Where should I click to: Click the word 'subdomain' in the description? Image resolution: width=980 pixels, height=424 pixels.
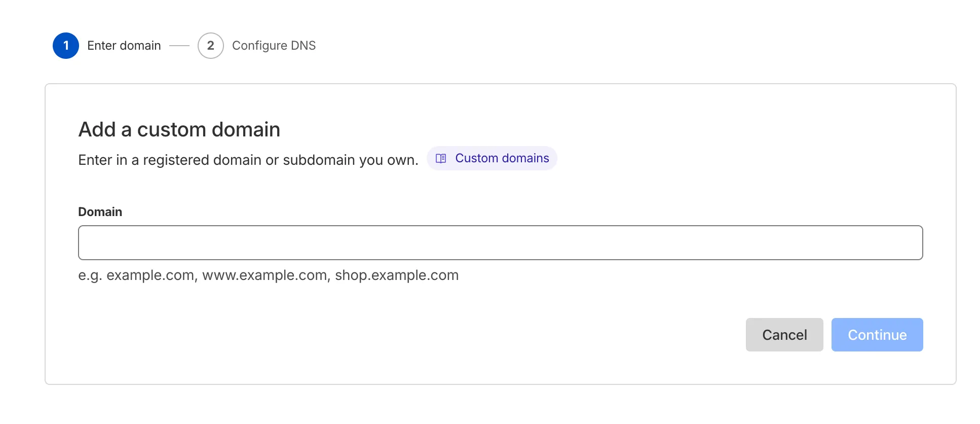(319, 160)
